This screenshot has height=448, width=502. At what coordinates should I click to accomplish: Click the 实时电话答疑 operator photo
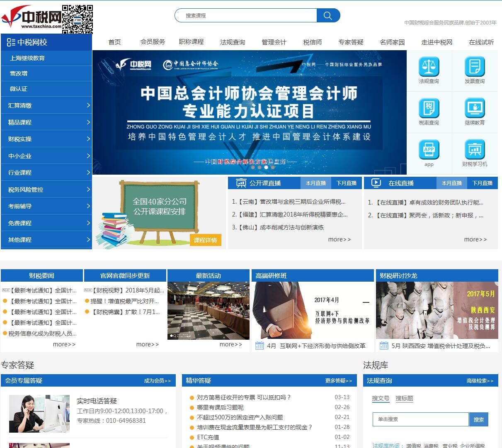click(x=39, y=414)
